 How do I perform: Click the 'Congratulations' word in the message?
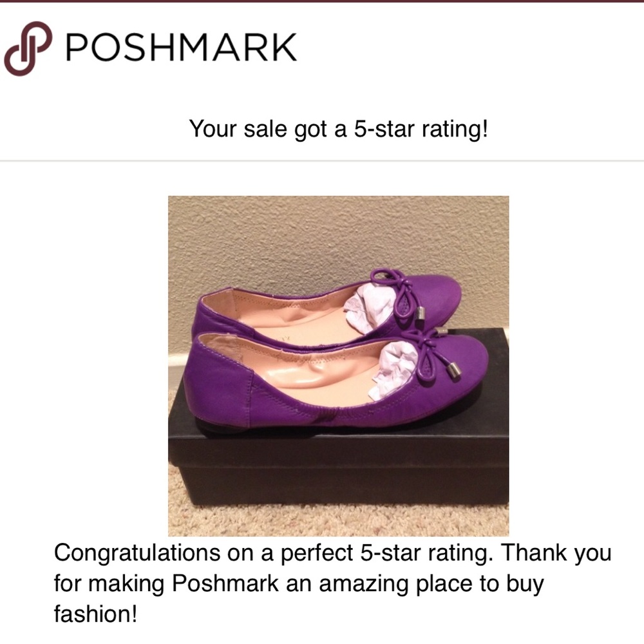[x=137, y=554]
